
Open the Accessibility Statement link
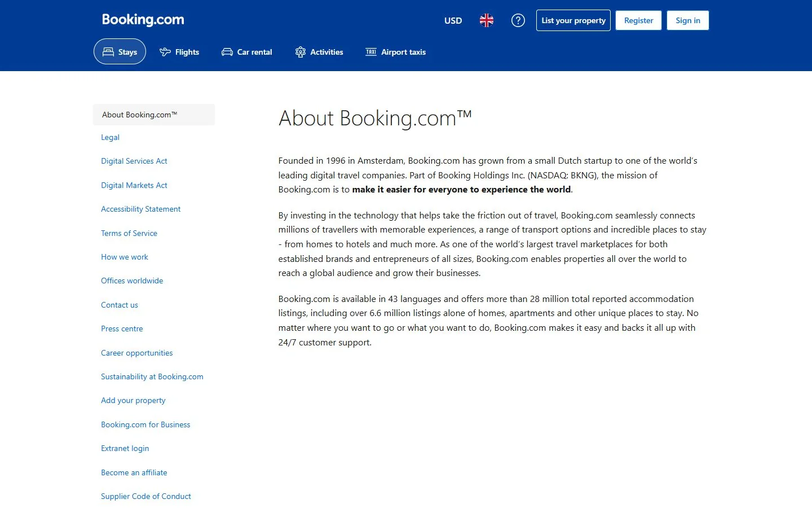(x=141, y=209)
